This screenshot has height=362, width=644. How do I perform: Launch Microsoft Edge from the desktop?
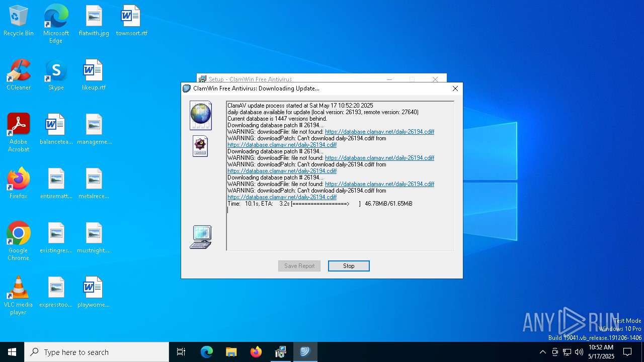click(x=56, y=24)
